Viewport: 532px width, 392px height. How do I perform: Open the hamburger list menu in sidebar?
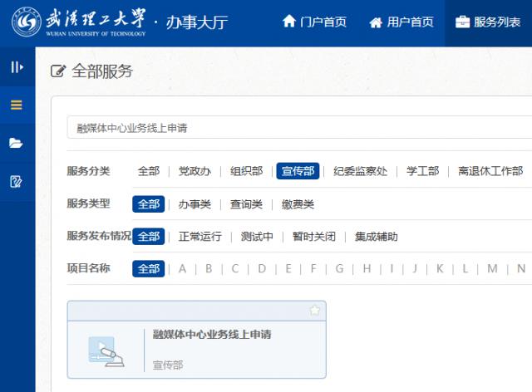tap(17, 105)
